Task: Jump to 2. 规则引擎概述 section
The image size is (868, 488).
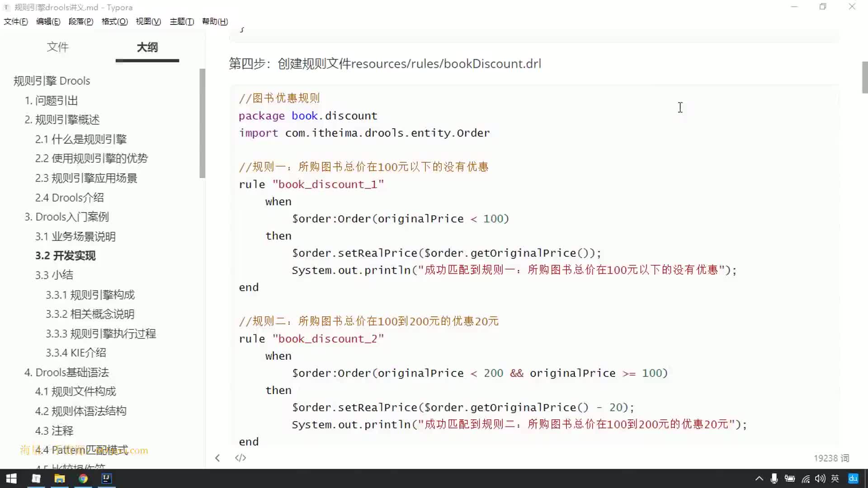Action: click(62, 120)
